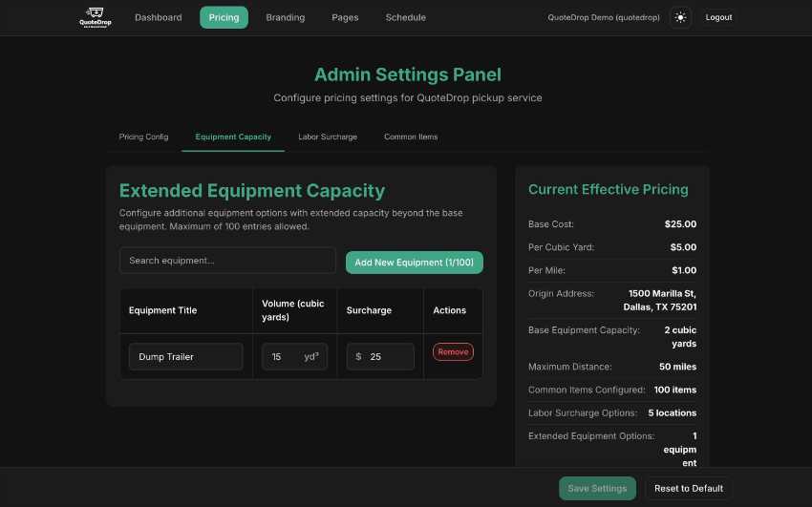Click the 5 locations value

(673, 412)
